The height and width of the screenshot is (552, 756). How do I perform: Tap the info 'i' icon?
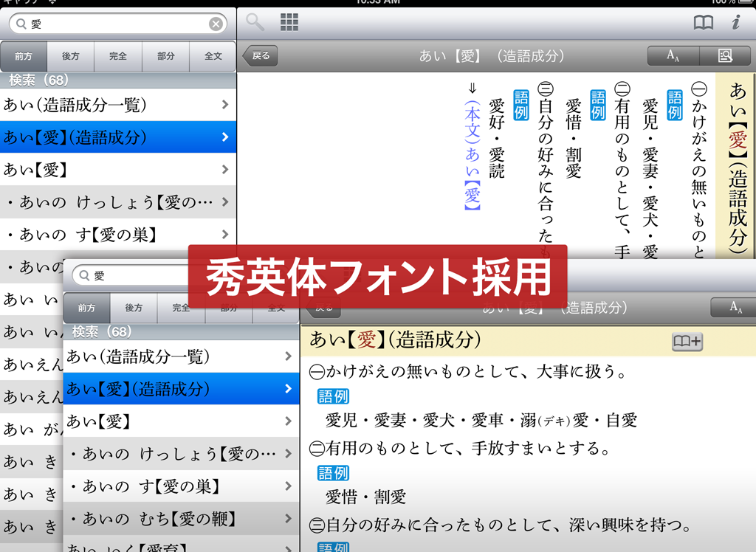pyautogui.click(x=735, y=23)
